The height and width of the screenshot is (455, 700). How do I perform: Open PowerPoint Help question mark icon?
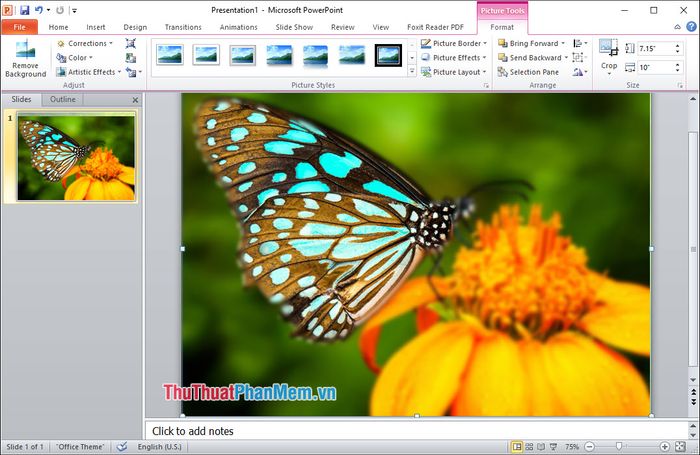(x=691, y=27)
